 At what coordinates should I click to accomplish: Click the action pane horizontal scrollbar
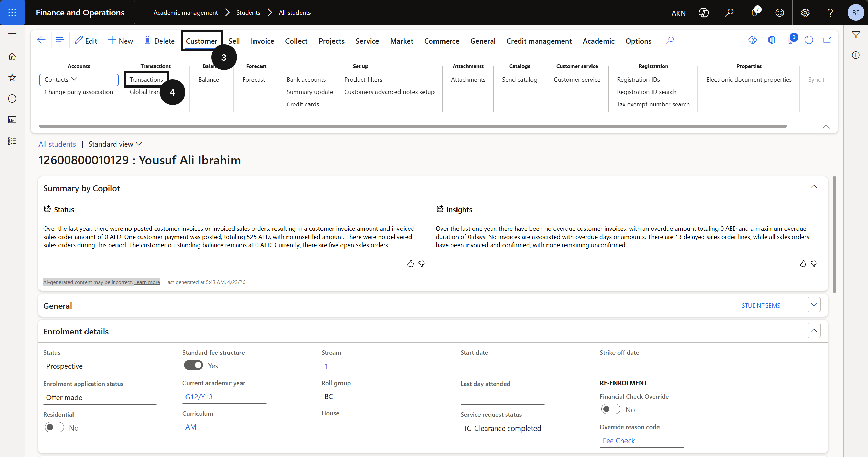413,126
